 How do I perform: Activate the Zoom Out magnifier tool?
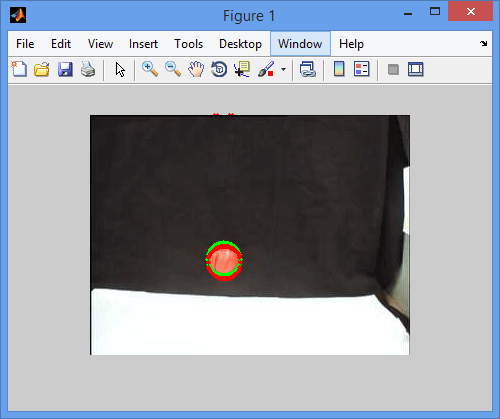tap(173, 69)
